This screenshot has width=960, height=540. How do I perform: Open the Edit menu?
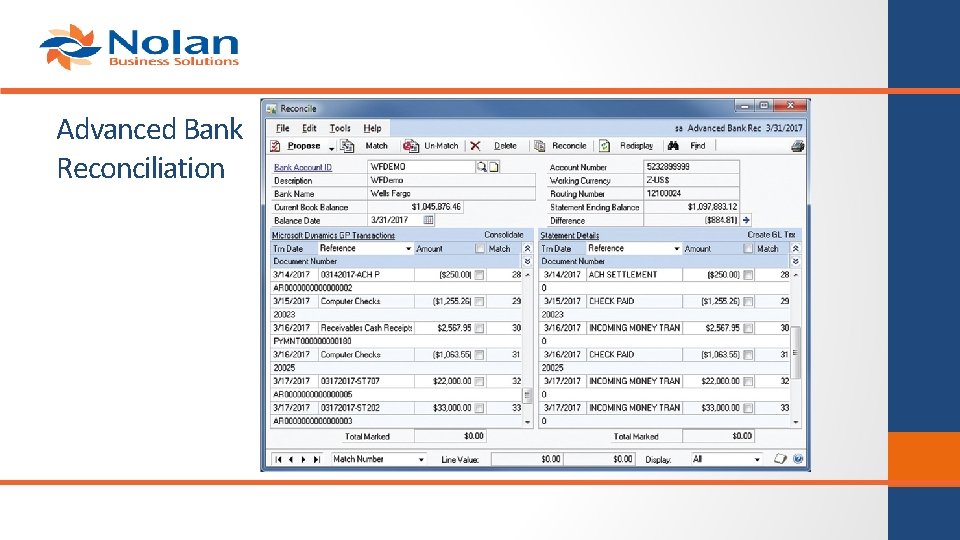coord(309,128)
